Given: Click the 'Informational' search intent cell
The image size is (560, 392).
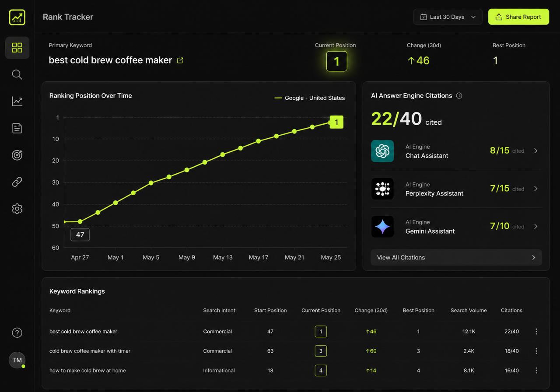Looking at the screenshot, I should (219, 371).
